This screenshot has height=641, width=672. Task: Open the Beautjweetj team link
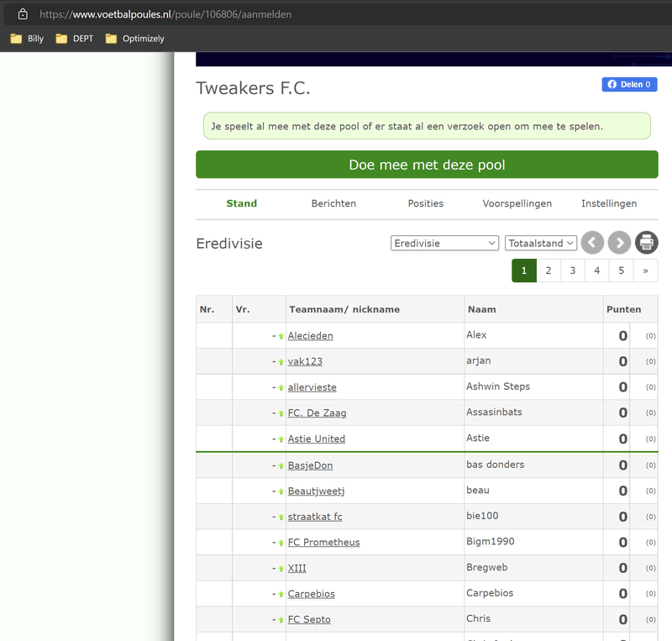point(317,491)
